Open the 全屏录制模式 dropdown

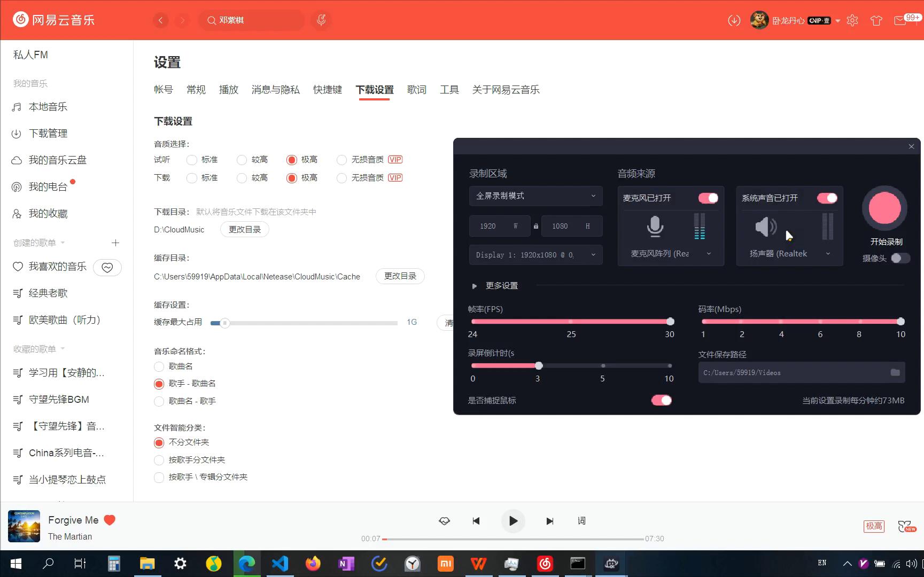535,196
